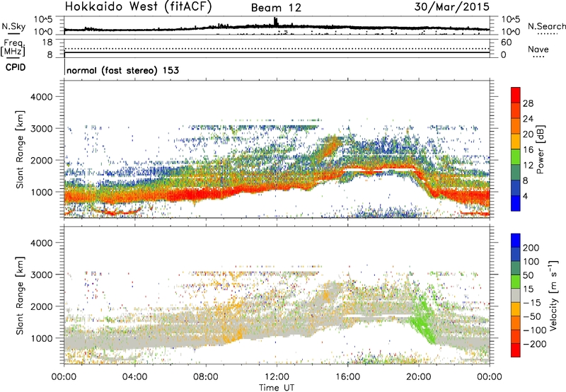Click the 20:00 time tick label
Screen dimensions: 566x392
[x=419, y=377]
